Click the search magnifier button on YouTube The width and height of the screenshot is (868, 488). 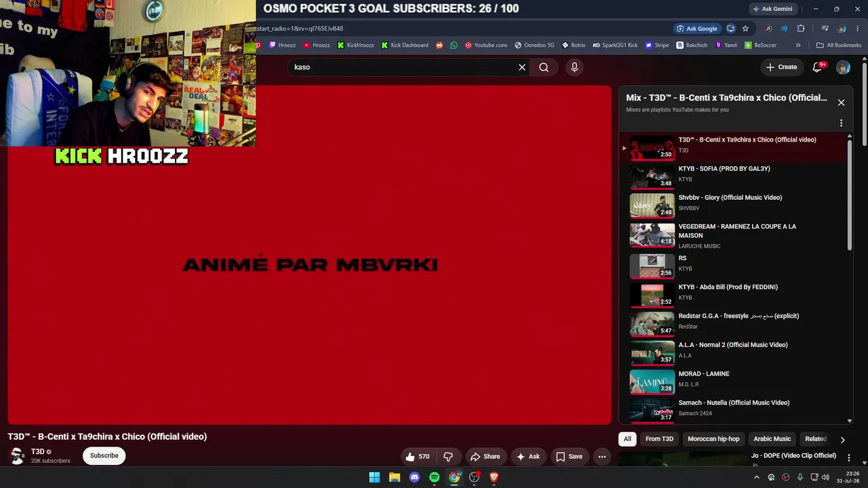click(544, 67)
